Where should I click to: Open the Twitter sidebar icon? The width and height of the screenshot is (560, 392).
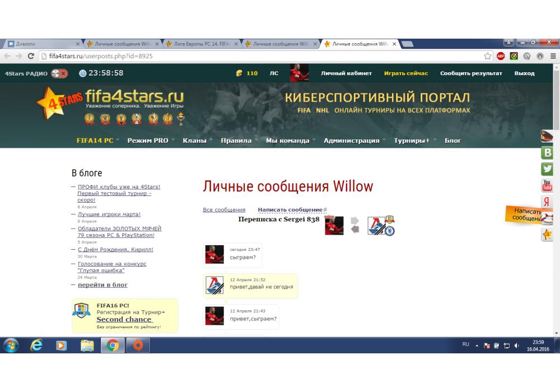pyautogui.click(x=548, y=169)
